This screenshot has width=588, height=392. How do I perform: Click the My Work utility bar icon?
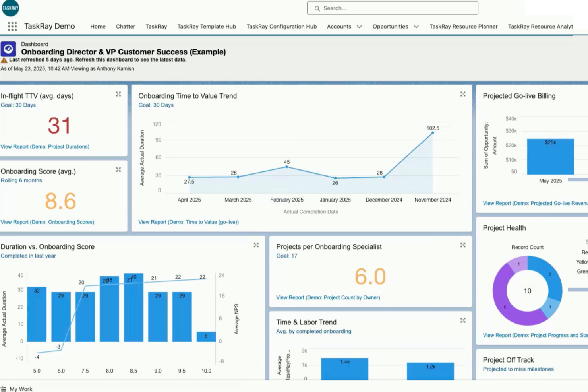point(4,389)
